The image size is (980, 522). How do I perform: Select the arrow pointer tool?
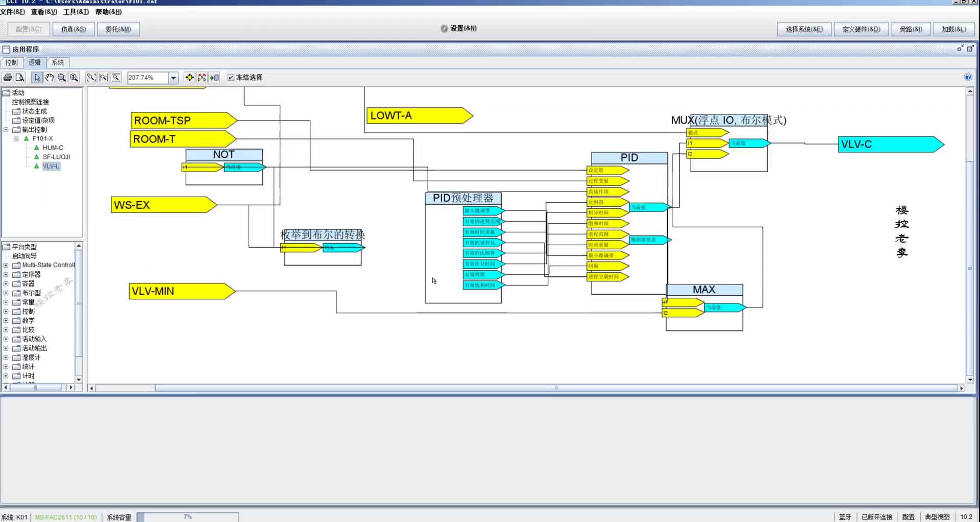pos(37,78)
